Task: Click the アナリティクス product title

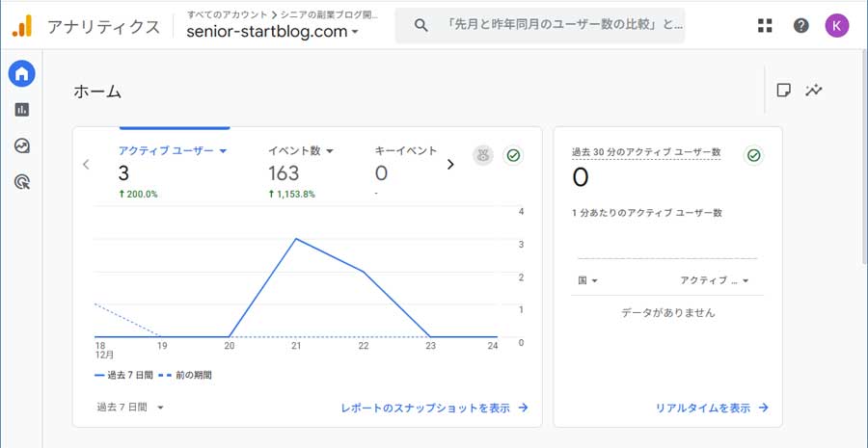Action: pyautogui.click(x=103, y=27)
